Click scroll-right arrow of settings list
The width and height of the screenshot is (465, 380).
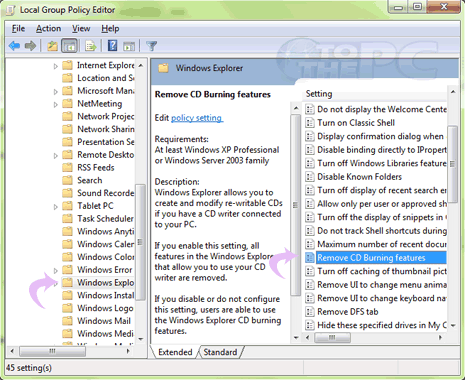(x=440, y=338)
